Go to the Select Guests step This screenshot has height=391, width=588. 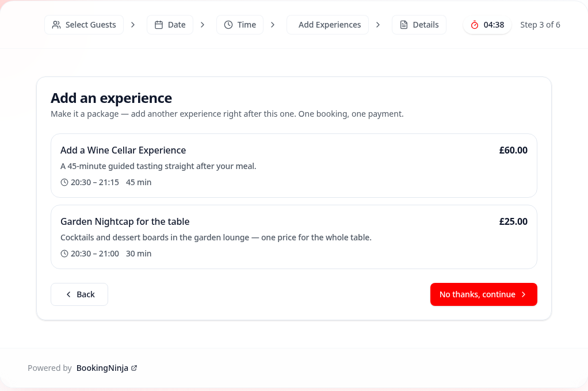pyautogui.click(x=84, y=25)
